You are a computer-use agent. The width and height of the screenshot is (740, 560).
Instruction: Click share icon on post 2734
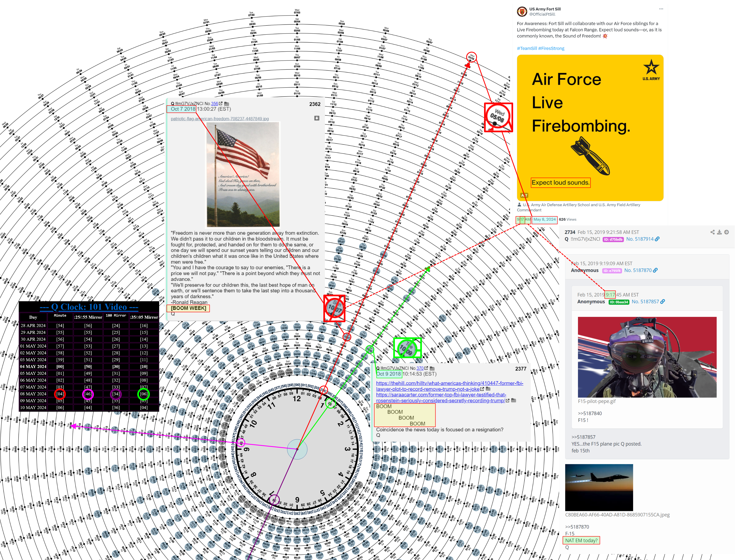click(x=713, y=232)
